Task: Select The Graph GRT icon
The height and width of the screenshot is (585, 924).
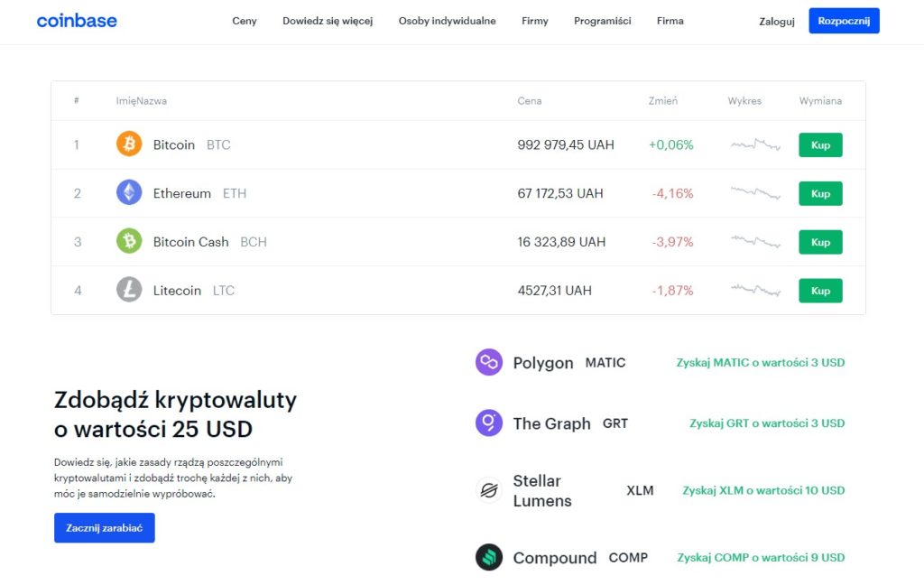Action: click(488, 422)
